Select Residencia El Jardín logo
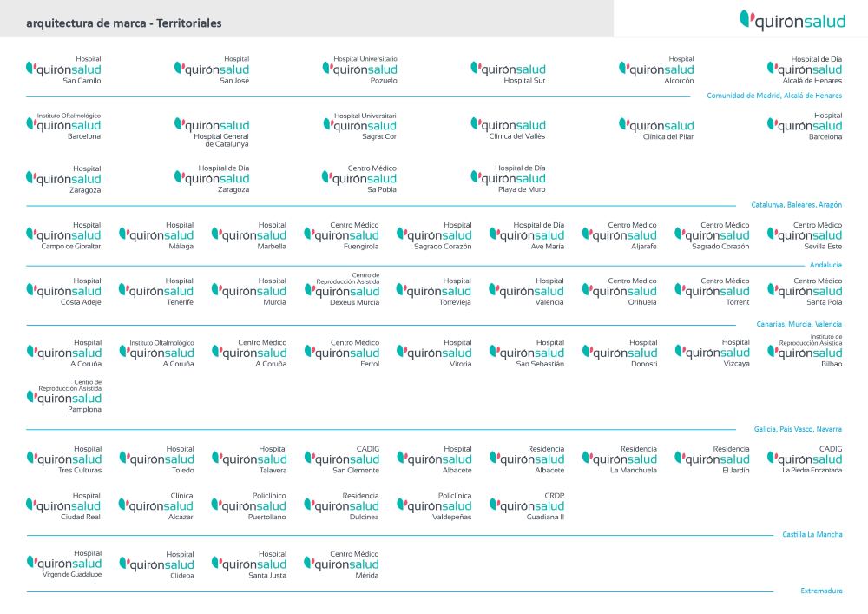This screenshot has height=614, width=868. (x=712, y=459)
